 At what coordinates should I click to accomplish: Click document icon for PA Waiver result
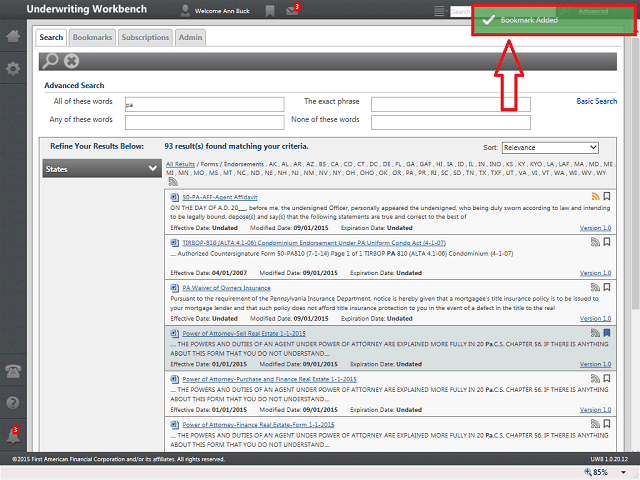(174, 288)
